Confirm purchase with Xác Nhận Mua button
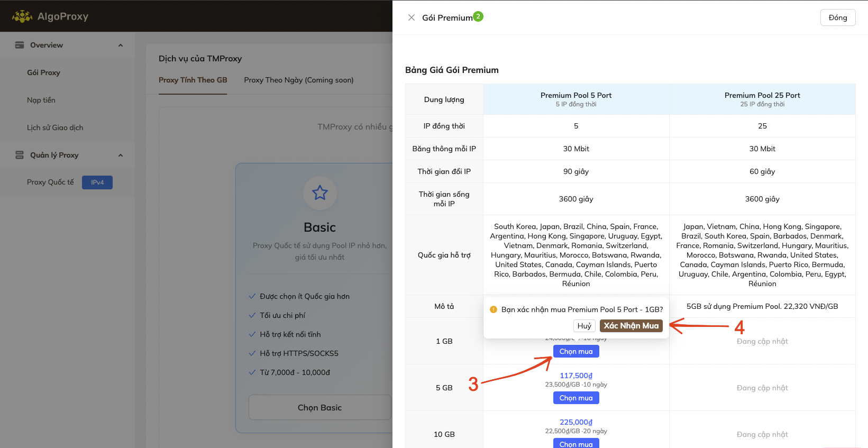The height and width of the screenshot is (448, 868). pos(631,326)
